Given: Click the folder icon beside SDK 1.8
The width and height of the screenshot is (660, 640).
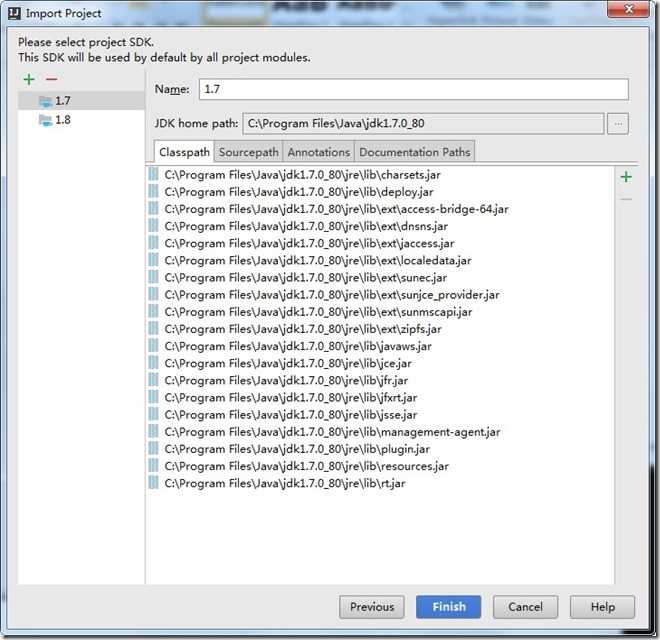Looking at the screenshot, I should tap(45, 120).
